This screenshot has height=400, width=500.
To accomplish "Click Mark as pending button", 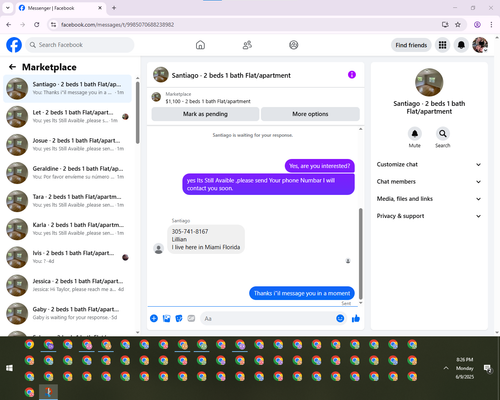I will (x=205, y=114).
